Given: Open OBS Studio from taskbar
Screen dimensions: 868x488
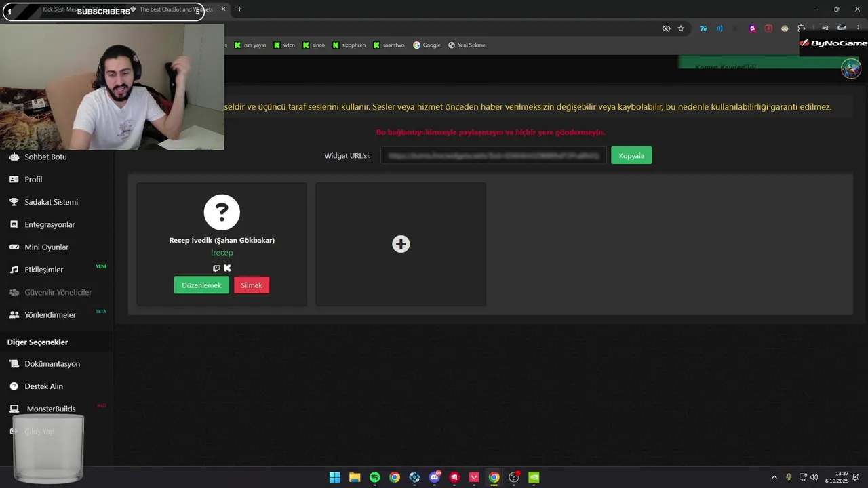Looking at the screenshot, I should (514, 477).
